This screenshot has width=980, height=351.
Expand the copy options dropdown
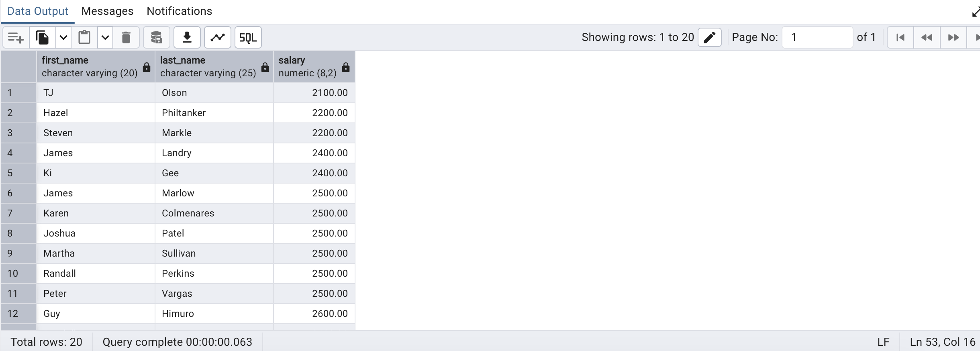pyautogui.click(x=63, y=38)
